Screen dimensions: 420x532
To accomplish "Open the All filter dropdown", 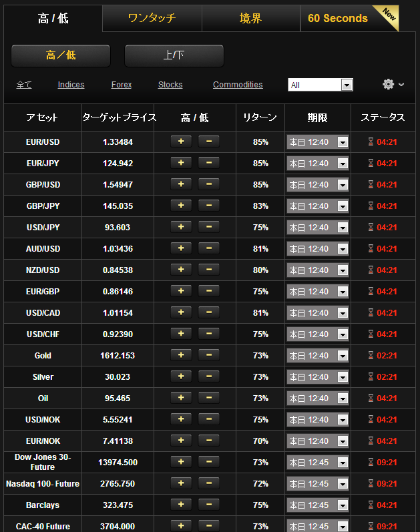I will (321, 85).
